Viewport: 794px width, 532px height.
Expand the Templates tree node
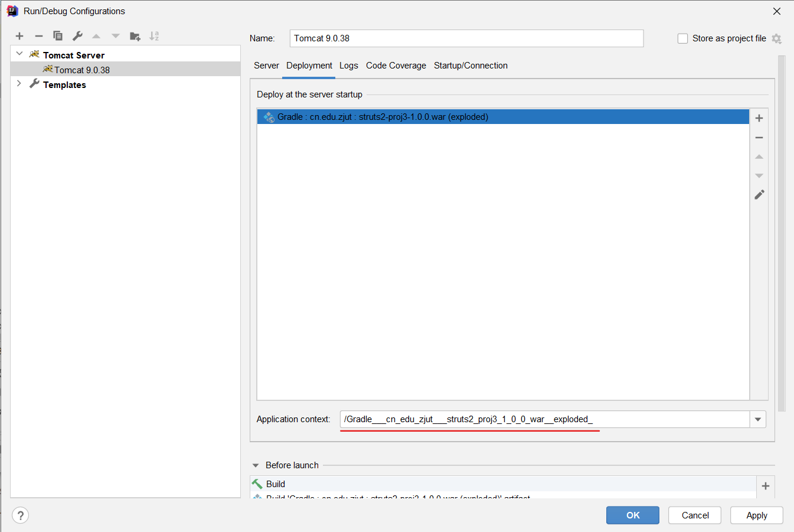[x=19, y=84]
